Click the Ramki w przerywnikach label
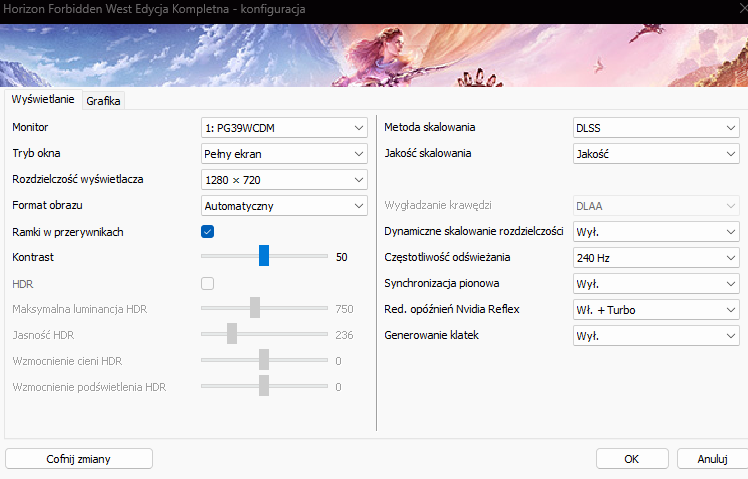Screen dimensions: 748x479 tap(68, 232)
